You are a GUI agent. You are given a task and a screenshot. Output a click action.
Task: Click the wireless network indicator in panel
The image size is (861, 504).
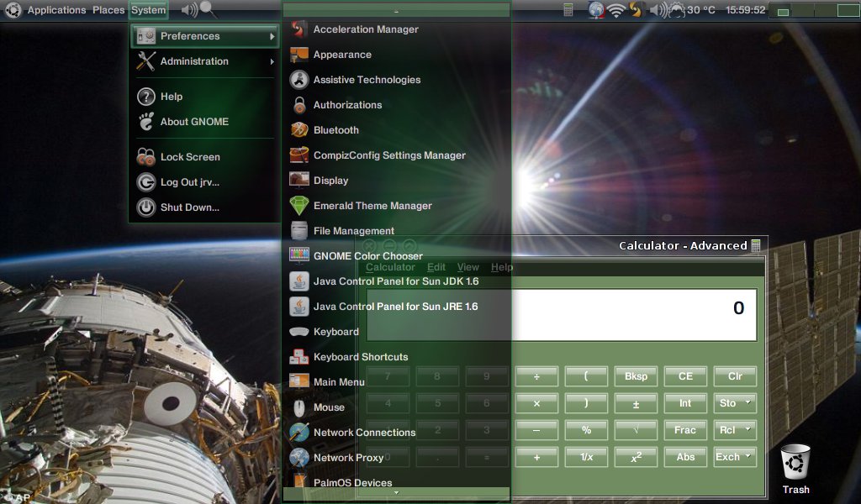(616, 10)
